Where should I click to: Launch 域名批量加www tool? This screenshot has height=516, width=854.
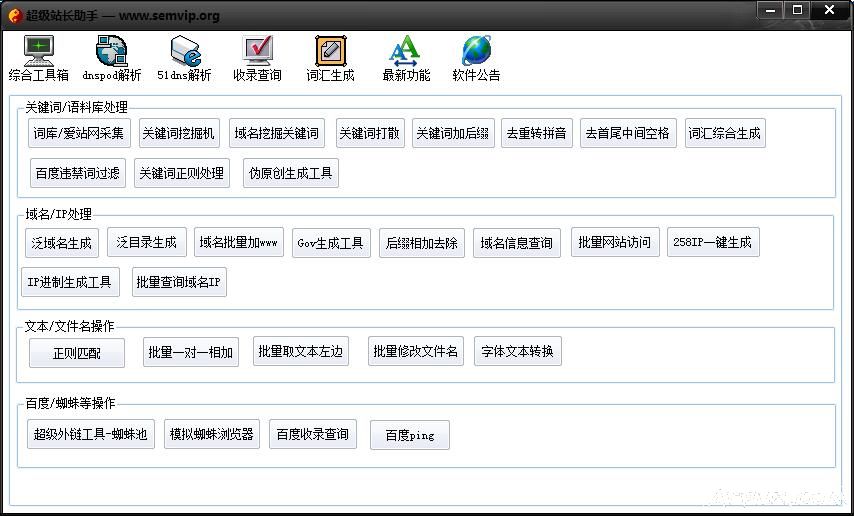[239, 242]
